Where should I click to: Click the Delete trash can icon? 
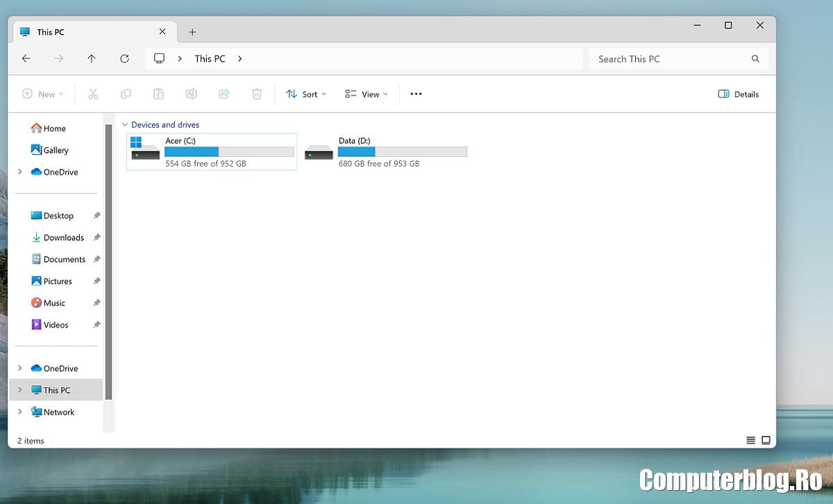point(257,94)
